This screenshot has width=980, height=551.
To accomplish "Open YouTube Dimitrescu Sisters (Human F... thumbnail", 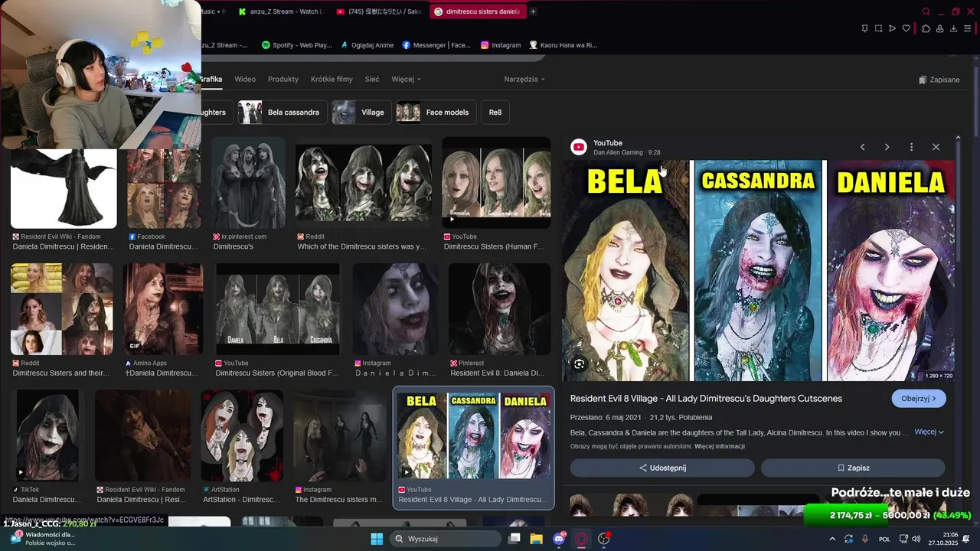I will point(496,184).
